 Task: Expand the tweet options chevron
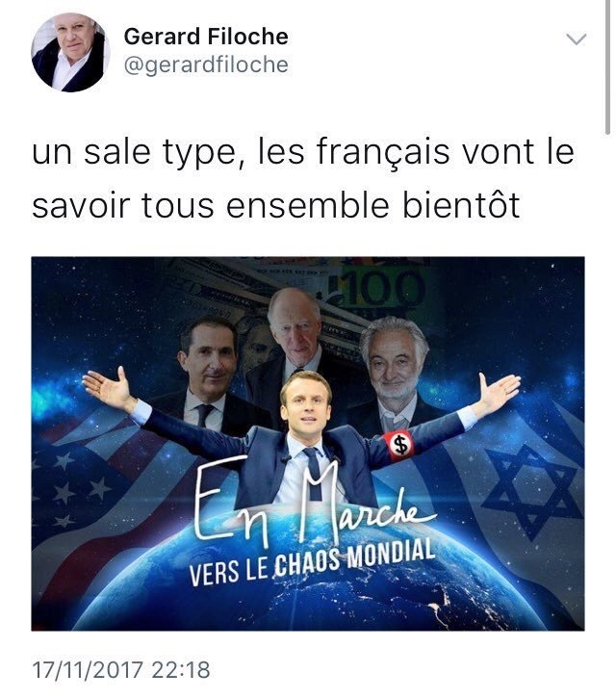tap(577, 39)
